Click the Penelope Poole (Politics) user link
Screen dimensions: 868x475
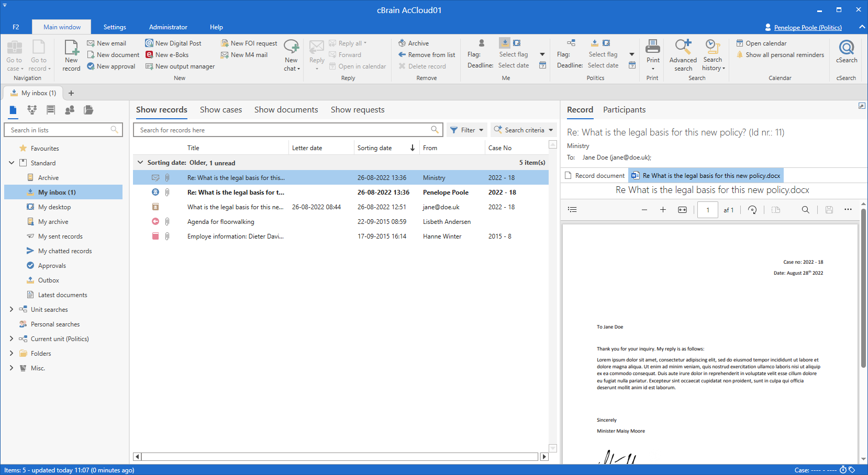[807, 28]
